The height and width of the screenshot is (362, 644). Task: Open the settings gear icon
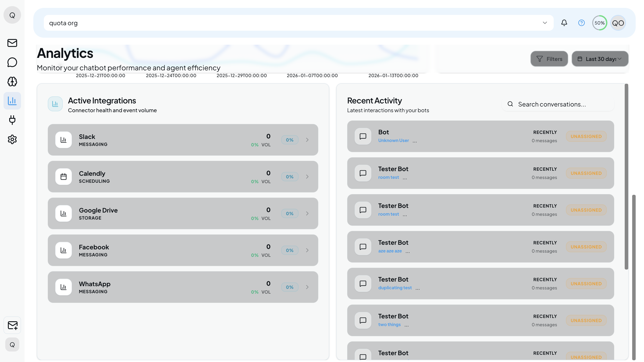pyautogui.click(x=12, y=139)
